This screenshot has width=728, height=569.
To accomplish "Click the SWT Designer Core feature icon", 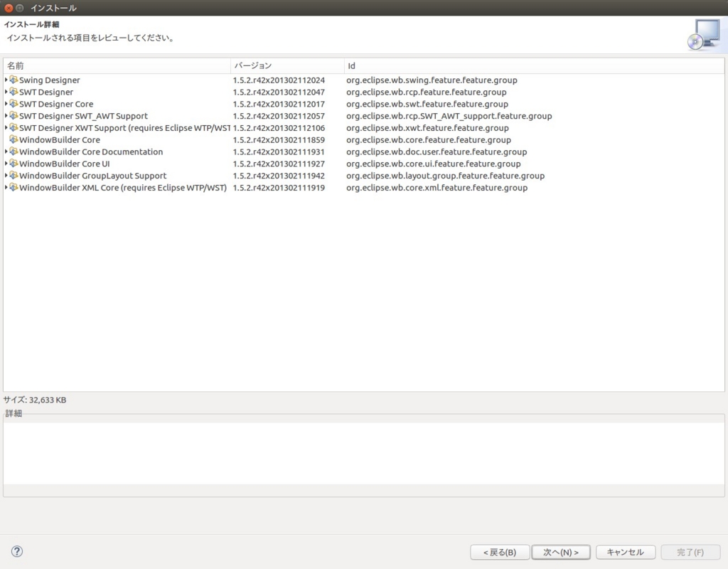I will click(x=14, y=104).
